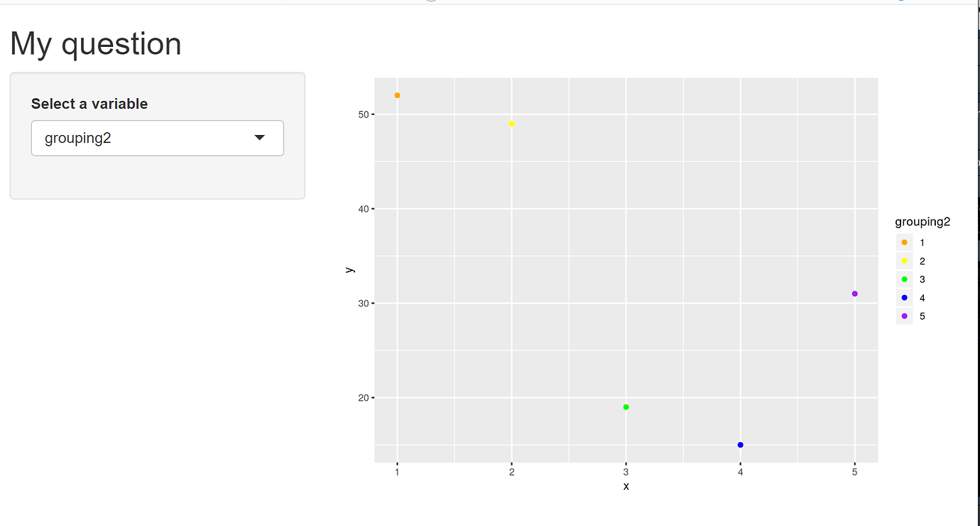This screenshot has height=526, width=980.
Task: Open the variable selection dropdown
Action: (157, 138)
